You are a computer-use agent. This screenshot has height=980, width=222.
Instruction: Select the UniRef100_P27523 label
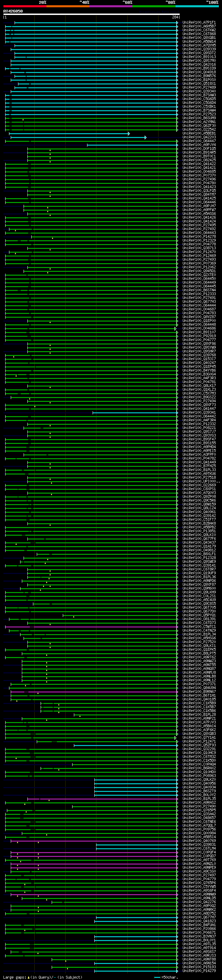[199, 114]
